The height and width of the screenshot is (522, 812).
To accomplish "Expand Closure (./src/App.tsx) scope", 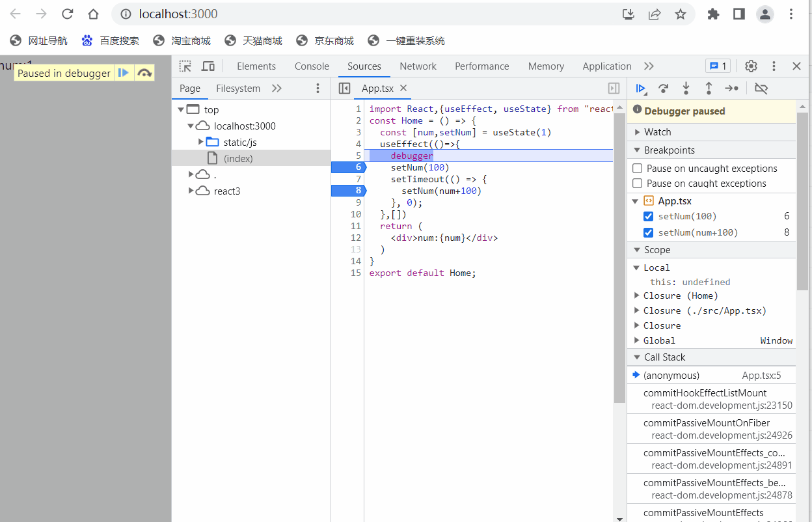I will (x=637, y=310).
